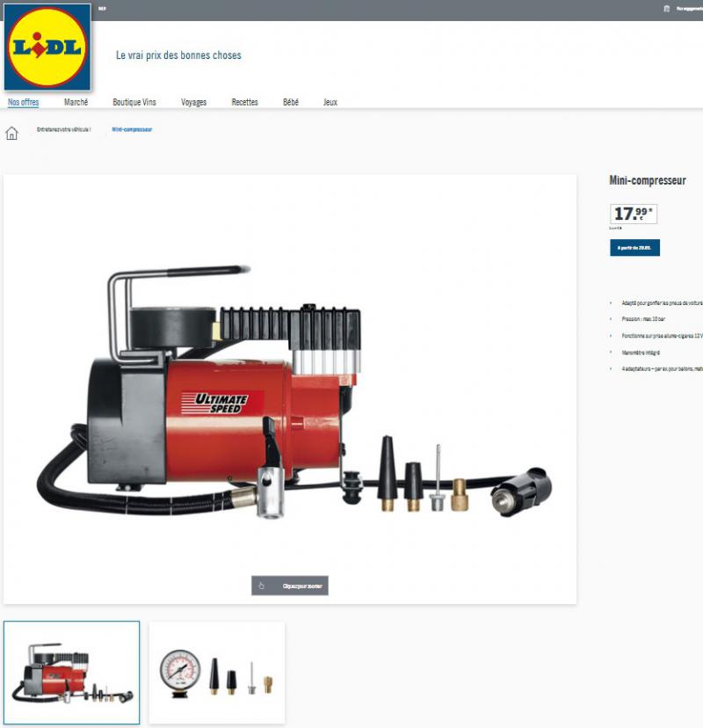Click the Entretenez votre véhicule breadcrumb link
This screenshot has height=728, width=703.
tap(63, 129)
